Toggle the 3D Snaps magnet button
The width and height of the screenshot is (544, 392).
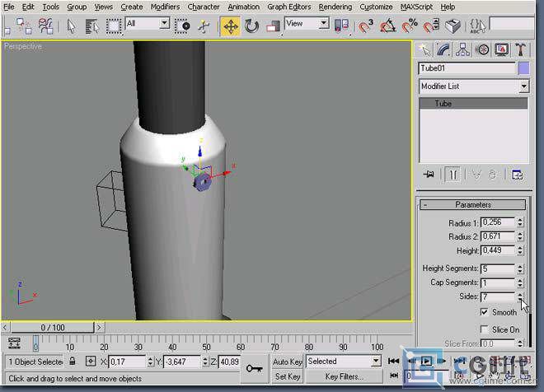pos(365,26)
